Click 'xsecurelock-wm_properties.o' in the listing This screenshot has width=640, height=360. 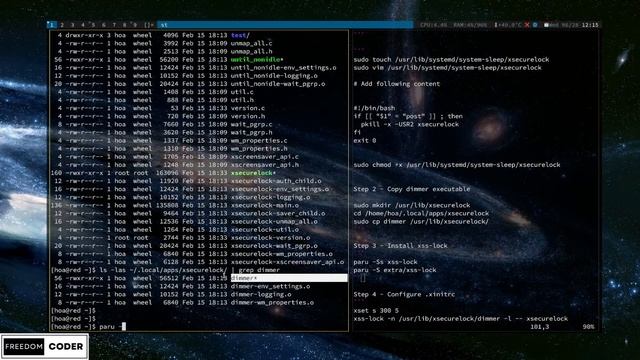coord(282,254)
